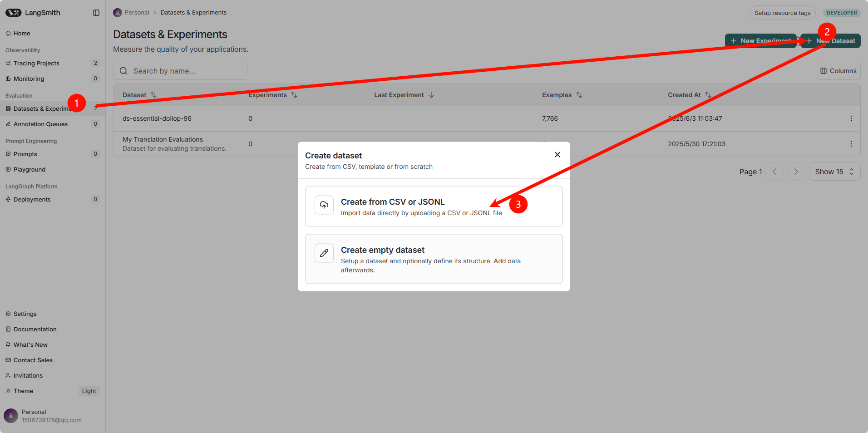The image size is (868, 433).
Task: Open the ds-essential-dollop-96 dataset
Action: (x=157, y=118)
